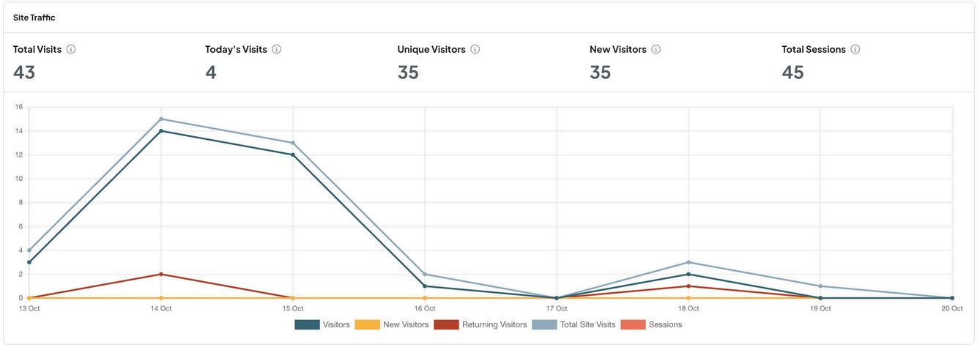Click the info icon beside Today's Visits
980x350 pixels.
point(277,49)
